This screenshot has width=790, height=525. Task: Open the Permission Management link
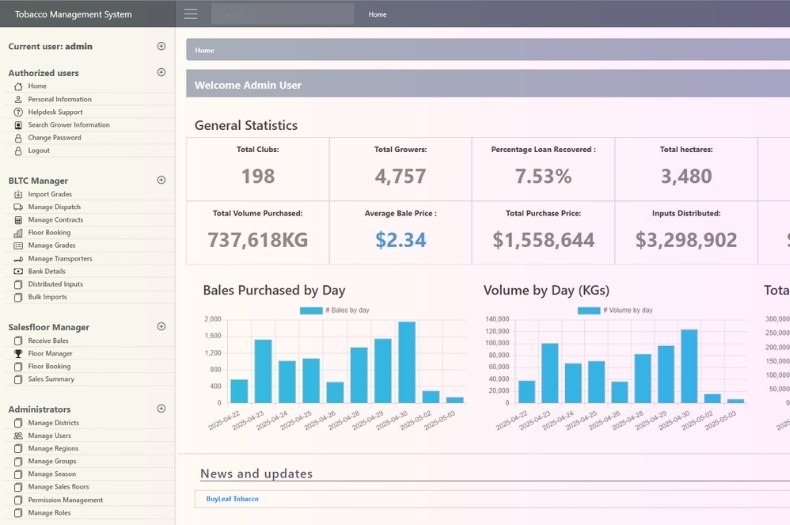pos(65,500)
